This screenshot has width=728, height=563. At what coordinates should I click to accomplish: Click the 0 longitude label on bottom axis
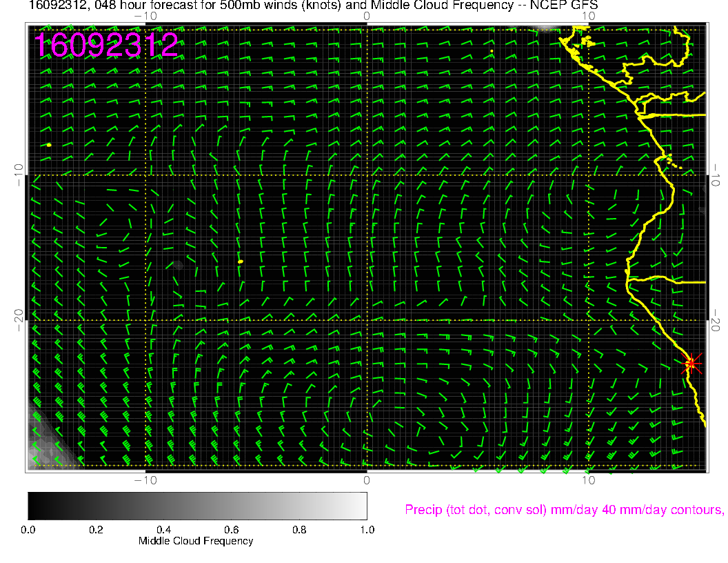click(x=367, y=480)
